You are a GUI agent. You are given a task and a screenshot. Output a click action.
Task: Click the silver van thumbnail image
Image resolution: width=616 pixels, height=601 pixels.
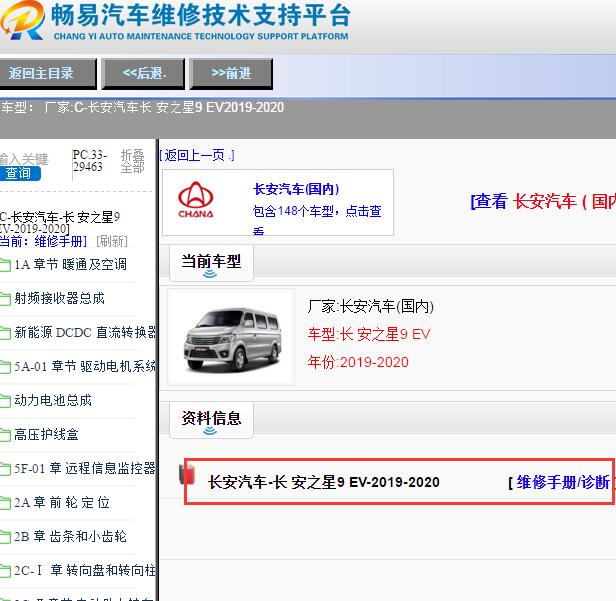pos(232,338)
